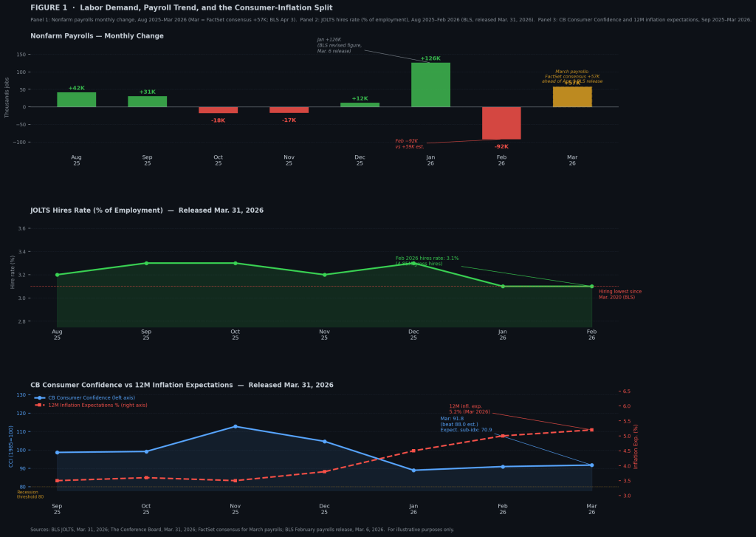The image size is (756, 537).
Task: Click the March point on inflation expectations line
Action: click(x=591, y=430)
